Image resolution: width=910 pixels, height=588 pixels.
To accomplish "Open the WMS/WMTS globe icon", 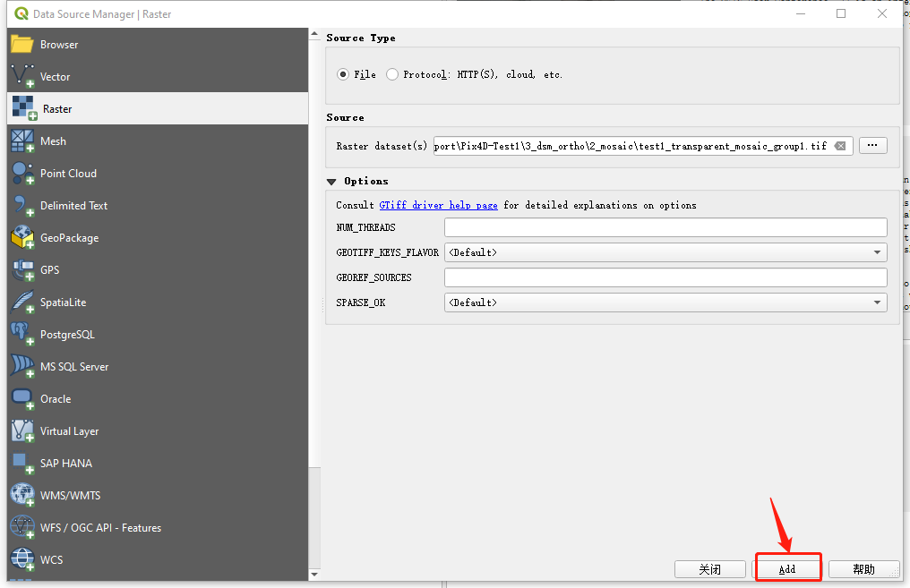I will coord(22,496).
